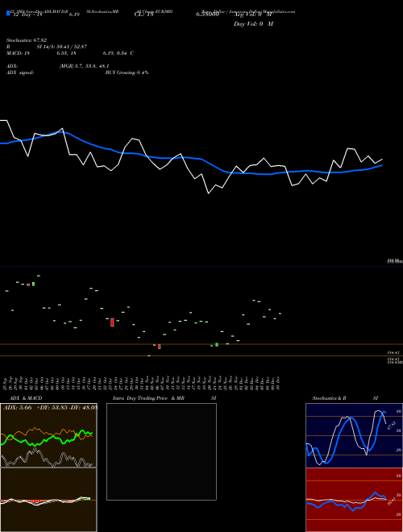
Task: Click the '(MGR) 5.7, 53.8, 48.1' ADX values
Action: coord(84,66)
